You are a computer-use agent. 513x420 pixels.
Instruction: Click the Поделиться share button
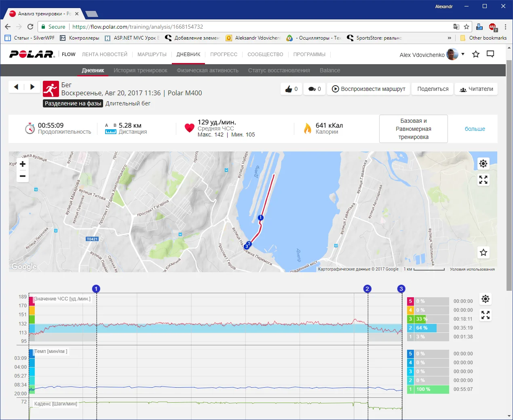pos(433,89)
